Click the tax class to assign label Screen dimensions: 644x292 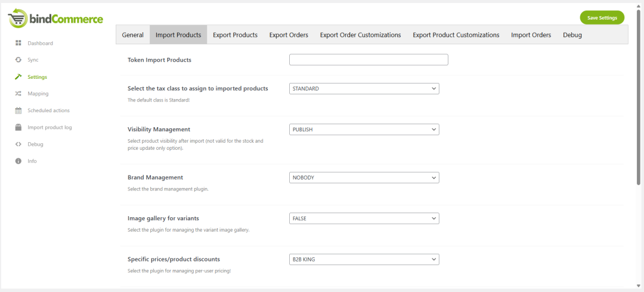click(198, 88)
